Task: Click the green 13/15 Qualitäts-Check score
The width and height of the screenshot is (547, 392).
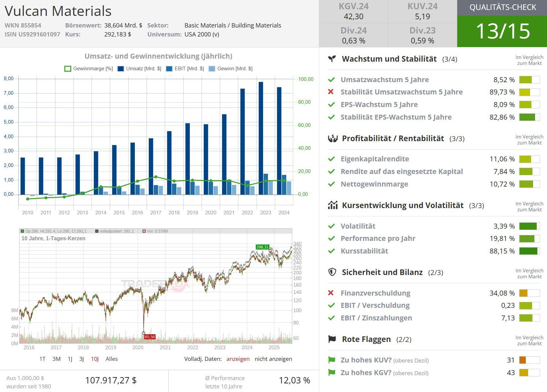Action: pyautogui.click(x=503, y=31)
